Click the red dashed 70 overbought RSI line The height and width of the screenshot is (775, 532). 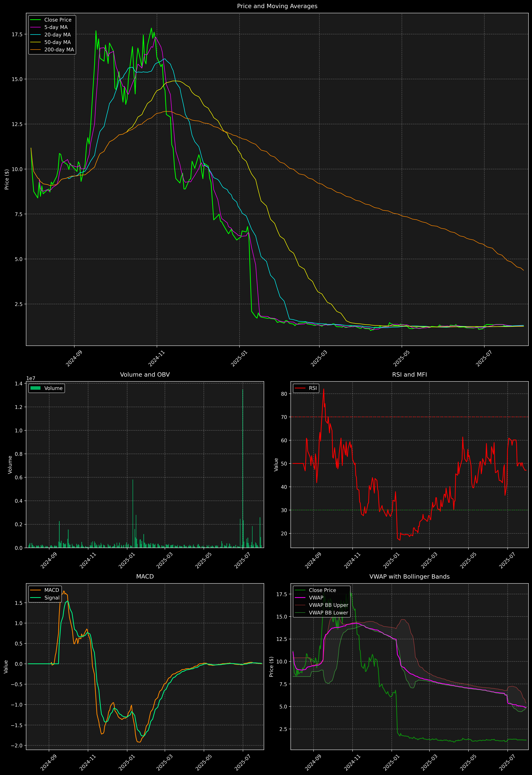point(409,417)
